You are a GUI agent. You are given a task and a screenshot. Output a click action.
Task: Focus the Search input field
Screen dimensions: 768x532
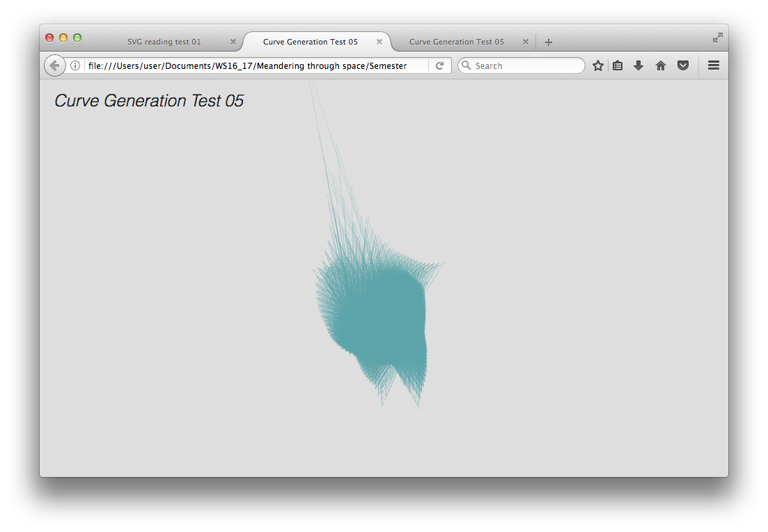[x=526, y=65]
